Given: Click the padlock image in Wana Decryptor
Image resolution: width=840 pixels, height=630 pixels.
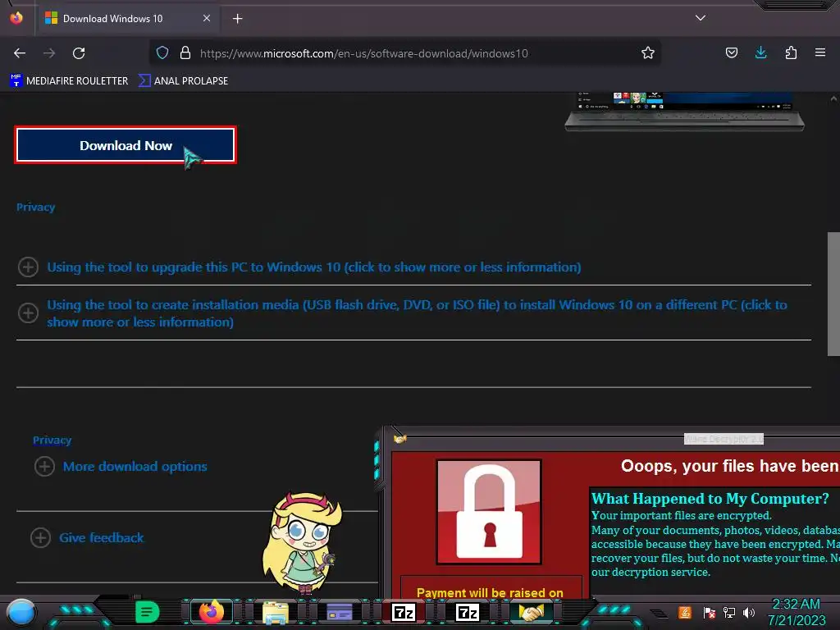Looking at the screenshot, I should pyautogui.click(x=489, y=512).
